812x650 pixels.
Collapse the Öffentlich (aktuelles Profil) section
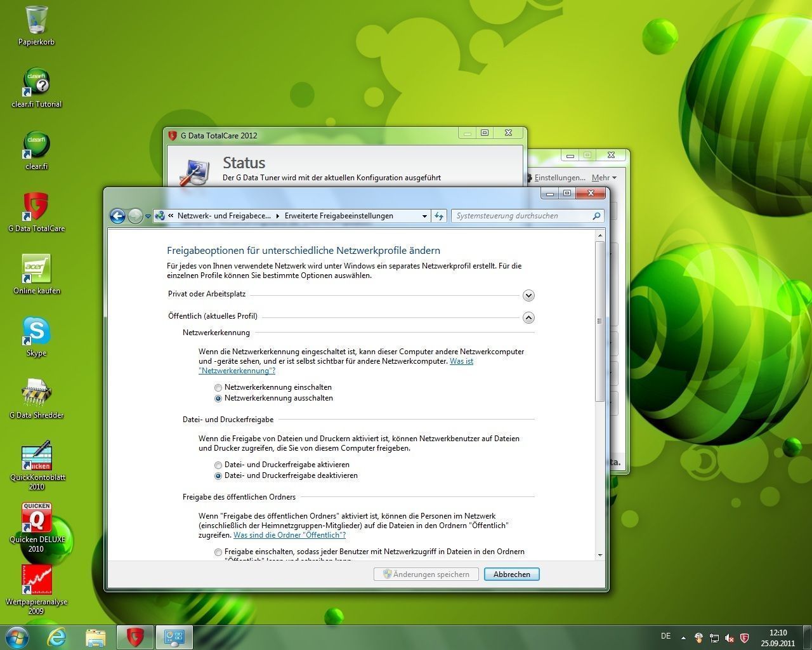coord(528,317)
